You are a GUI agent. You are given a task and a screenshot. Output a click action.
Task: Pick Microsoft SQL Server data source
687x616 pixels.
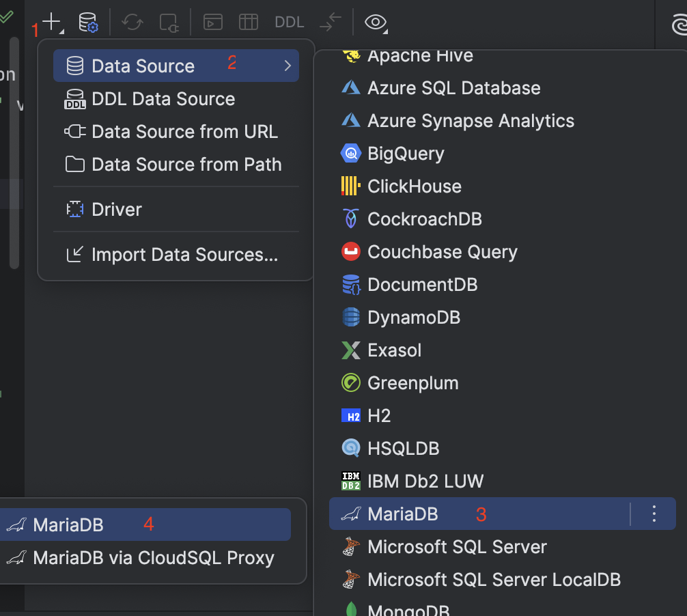click(457, 547)
